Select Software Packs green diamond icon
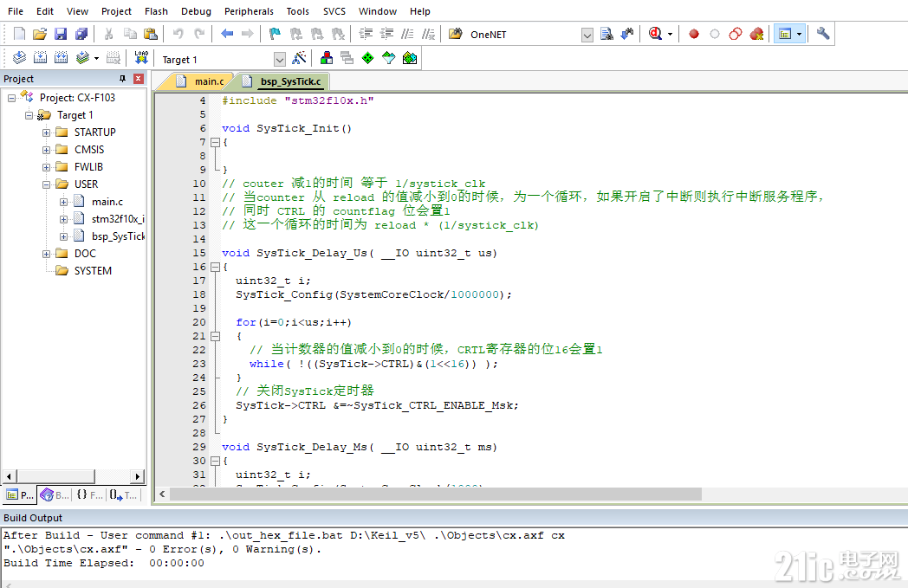908x588 pixels. (367, 58)
